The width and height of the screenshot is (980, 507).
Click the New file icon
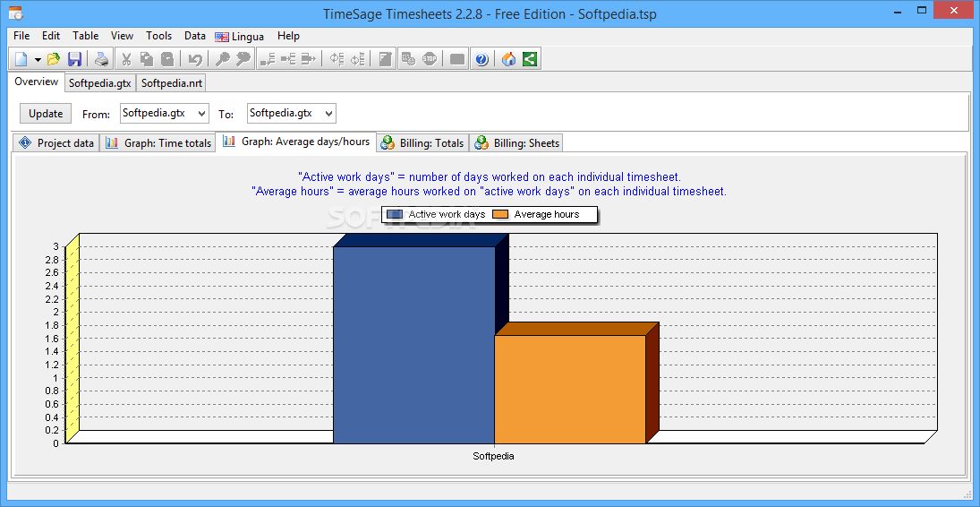tap(21, 59)
